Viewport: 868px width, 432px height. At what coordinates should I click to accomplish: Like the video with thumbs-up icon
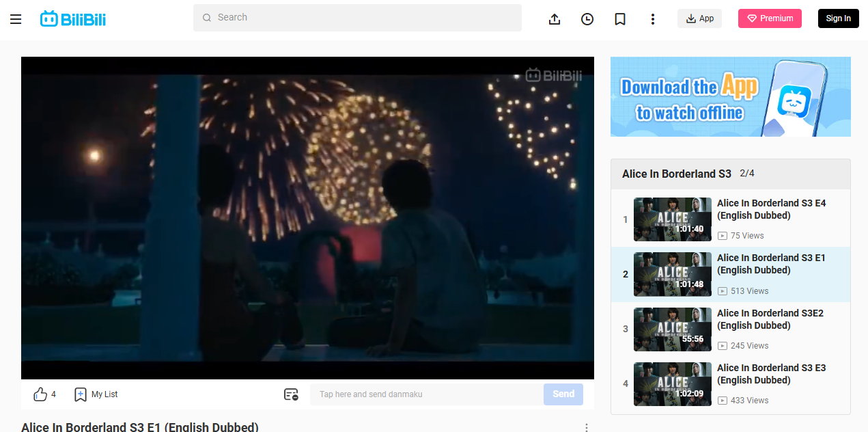pyautogui.click(x=40, y=394)
